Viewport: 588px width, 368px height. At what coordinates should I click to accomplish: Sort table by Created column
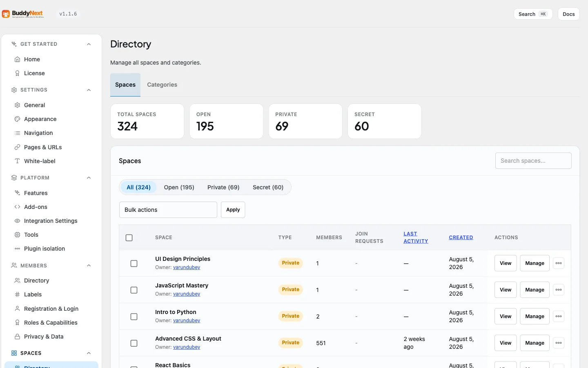[x=461, y=238]
